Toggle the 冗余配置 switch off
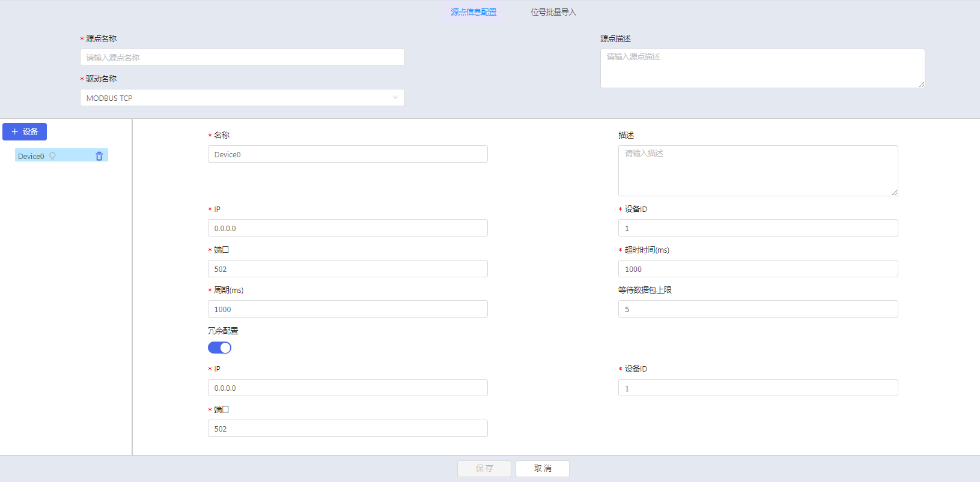Image resolution: width=980 pixels, height=482 pixels. [x=219, y=348]
